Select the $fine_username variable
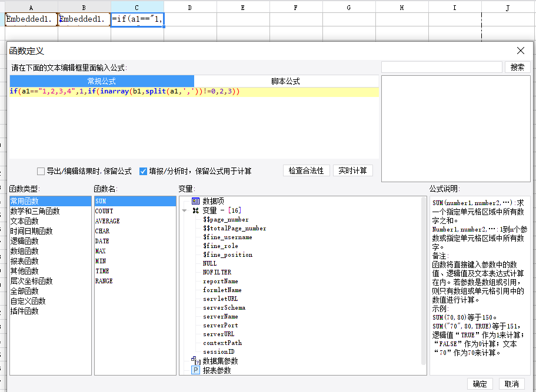The height and width of the screenshot is (392, 536). pos(227,237)
